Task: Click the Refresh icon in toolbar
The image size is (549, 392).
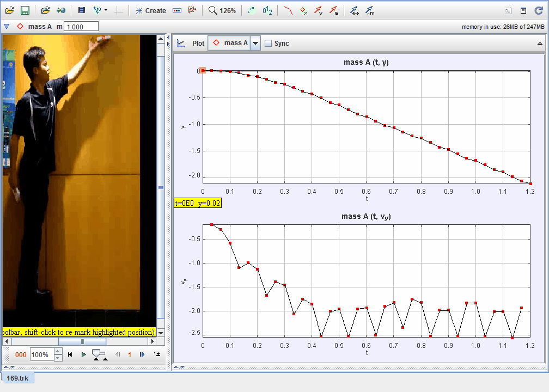Action: pos(538,10)
